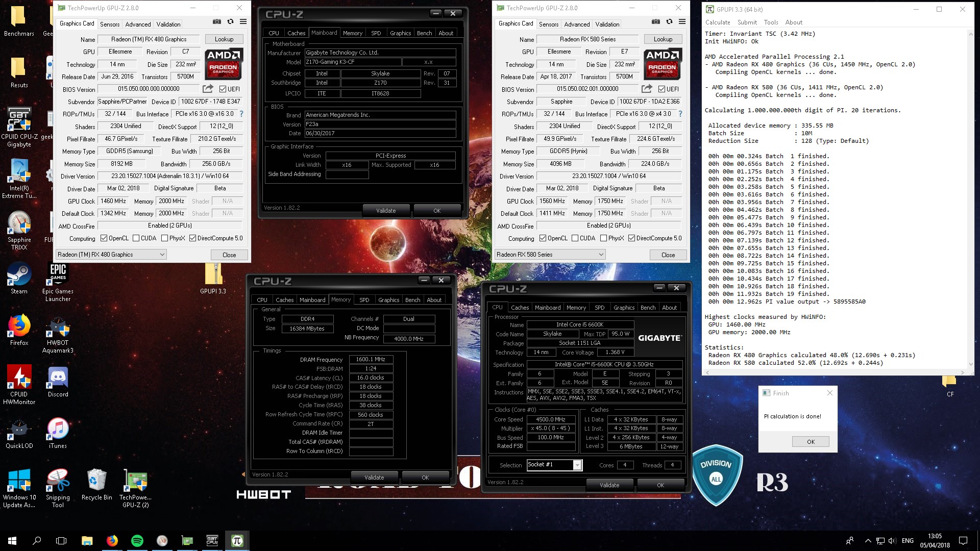Open Epic Games Launcher desktop icon
This screenshot has width=980, height=551.
coord(58,282)
